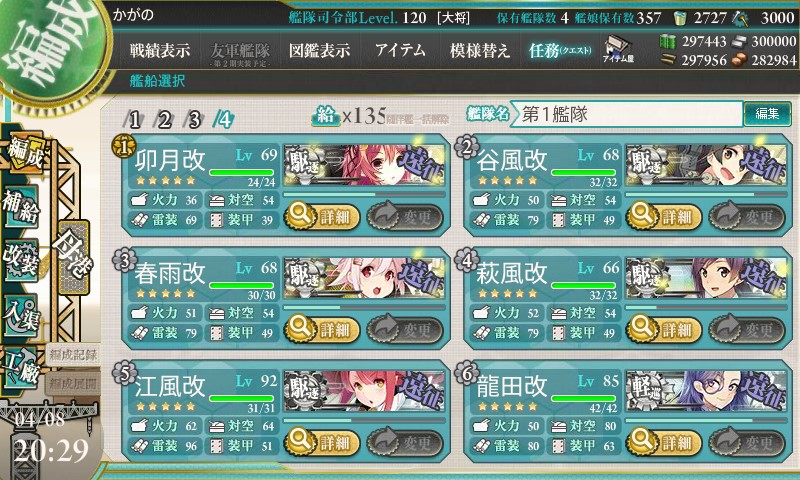Select fleet tab 4
The image size is (800, 480).
tap(223, 120)
